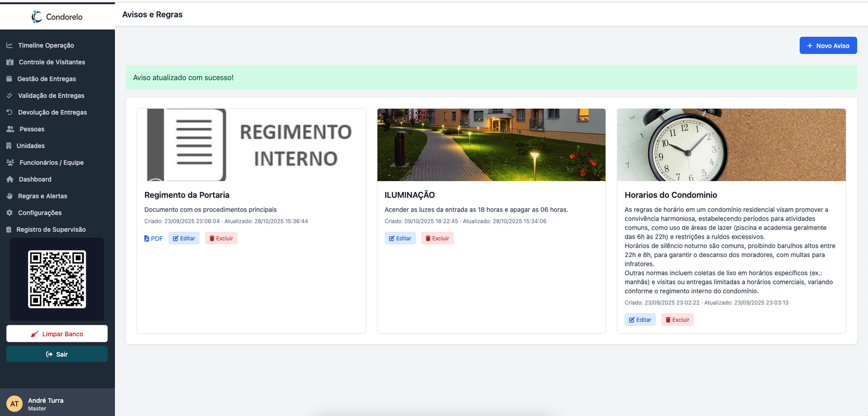Click the Configurações gear icon
The width and height of the screenshot is (868, 416).
click(x=9, y=213)
